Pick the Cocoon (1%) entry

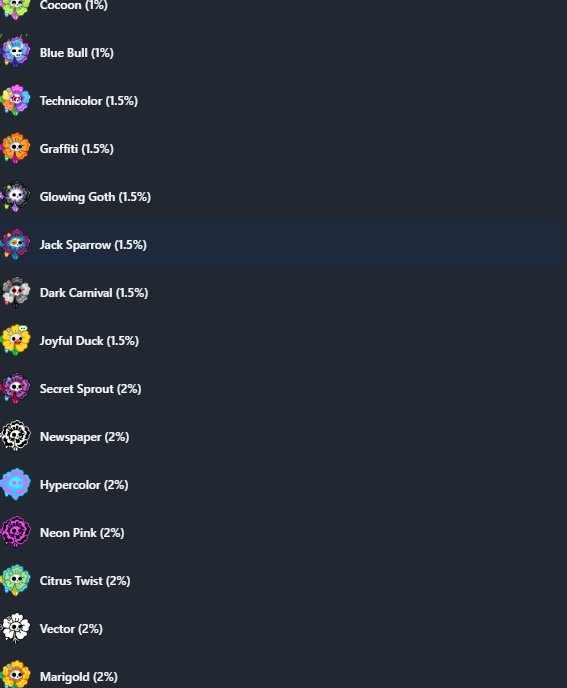click(x=284, y=9)
